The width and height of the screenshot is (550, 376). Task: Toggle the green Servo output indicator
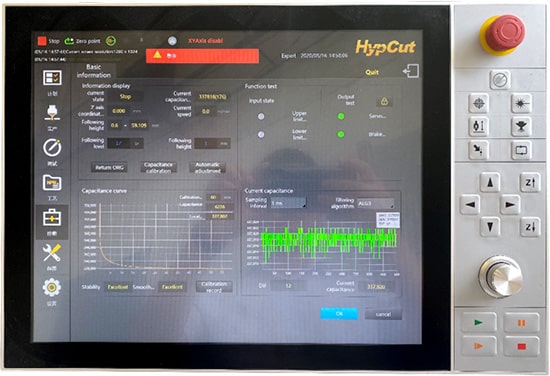[341, 116]
